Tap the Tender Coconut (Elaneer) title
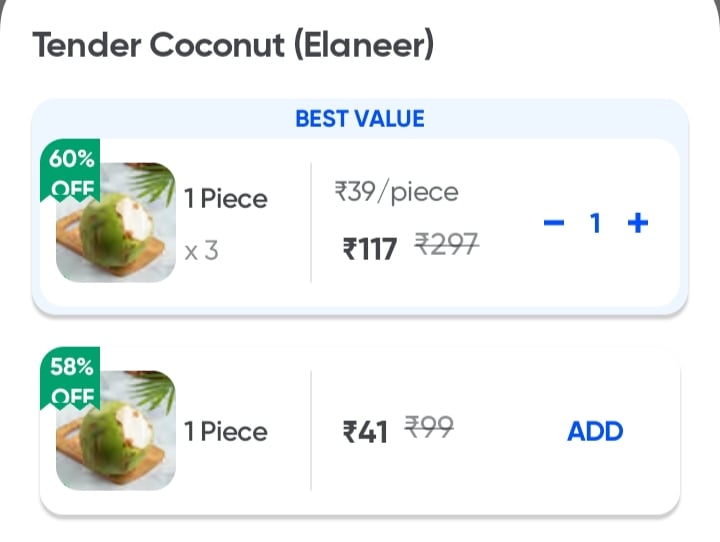 (233, 45)
